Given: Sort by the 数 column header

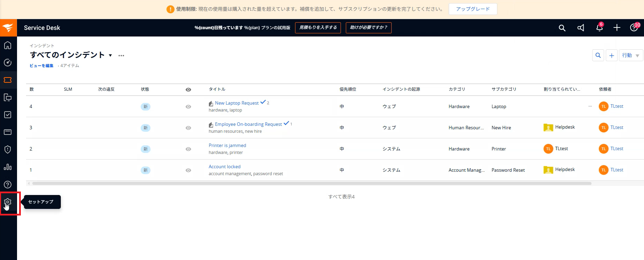Looking at the screenshot, I should pyautogui.click(x=32, y=89).
